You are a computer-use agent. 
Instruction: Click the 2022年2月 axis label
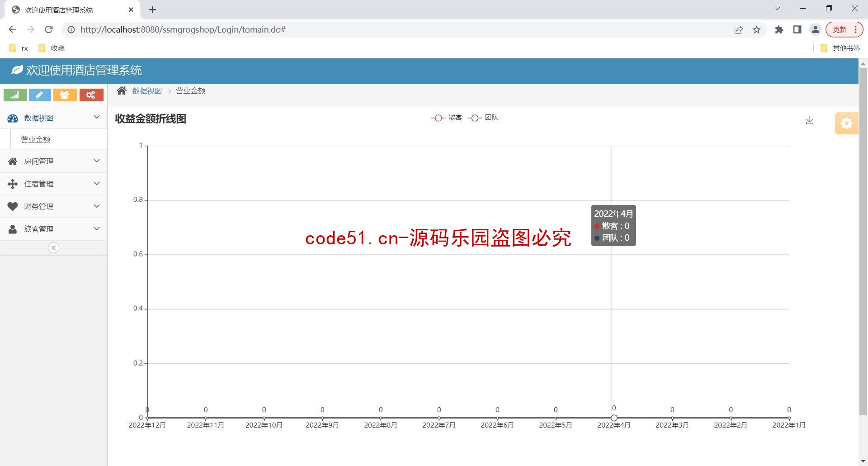pyautogui.click(x=731, y=425)
